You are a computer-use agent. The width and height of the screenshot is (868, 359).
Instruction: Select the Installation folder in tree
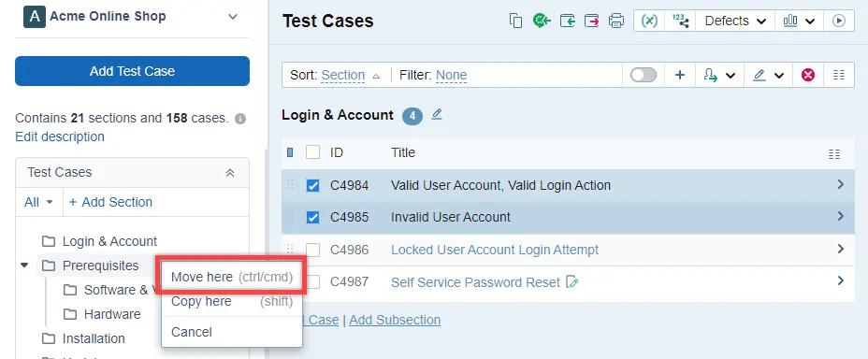pyautogui.click(x=94, y=338)
